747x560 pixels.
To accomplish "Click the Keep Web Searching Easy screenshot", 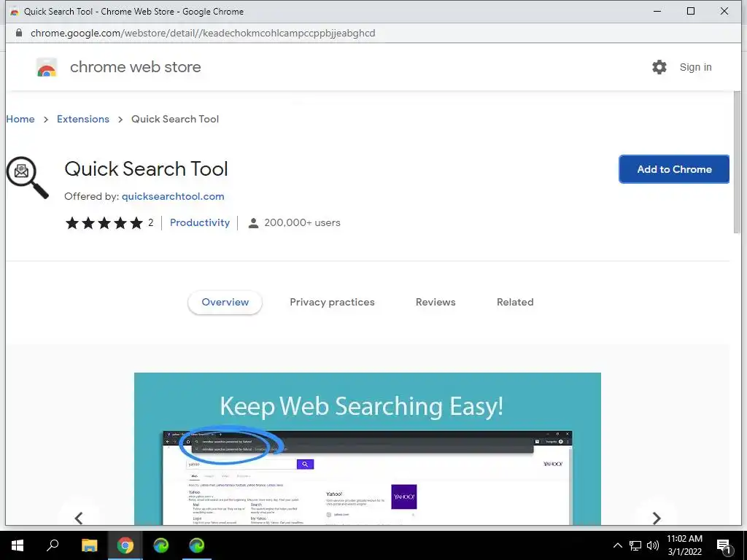I will coord(368,448).
